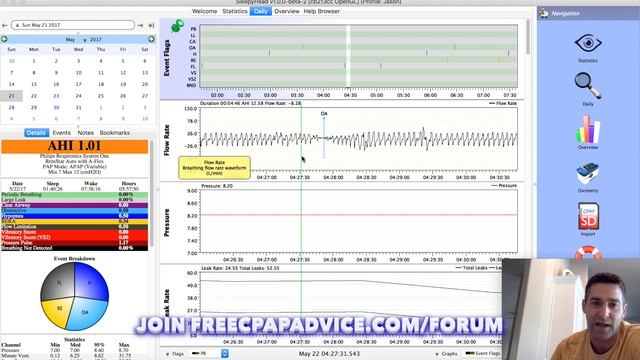Viewport: 640px width, 360px height.
Task: Click the Flow Limitation row in details
Action: tap(74, 227)
